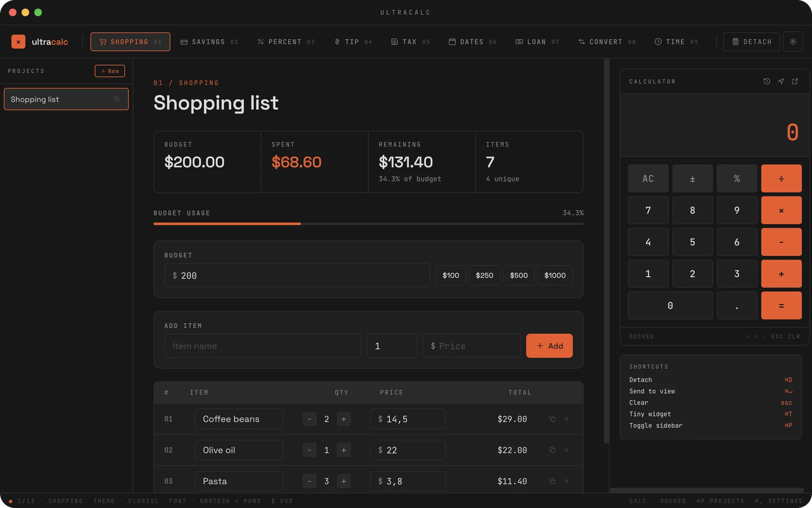This screenshot has width=812, height=508.
Task: Remove the Olive oil row
Action: pyautogui.click(x=566, y=450)
